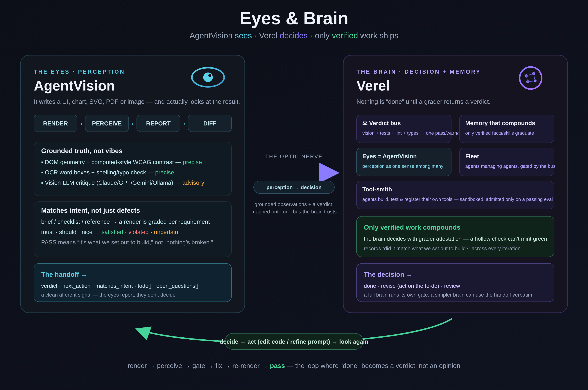This screenshot has height=390, width=588.
Task: Click the DOM geometry WCAG contrast line
Action: point(121,162)
